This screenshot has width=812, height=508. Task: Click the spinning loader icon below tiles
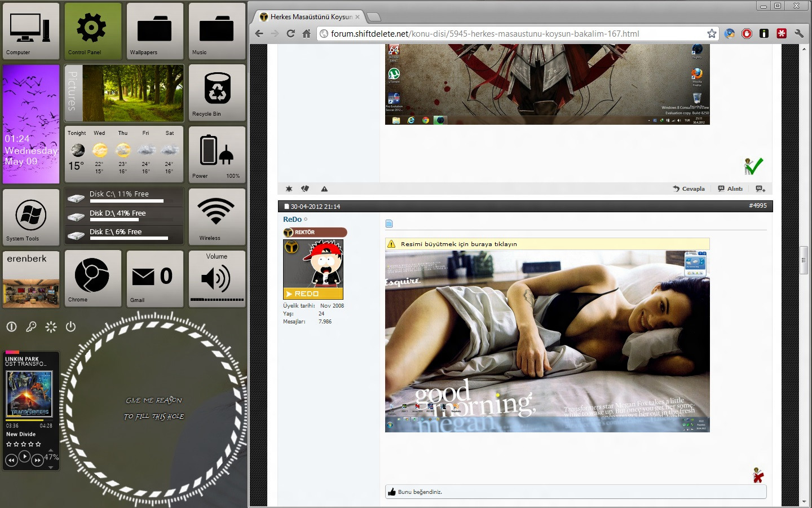click(x=51, y=327)
